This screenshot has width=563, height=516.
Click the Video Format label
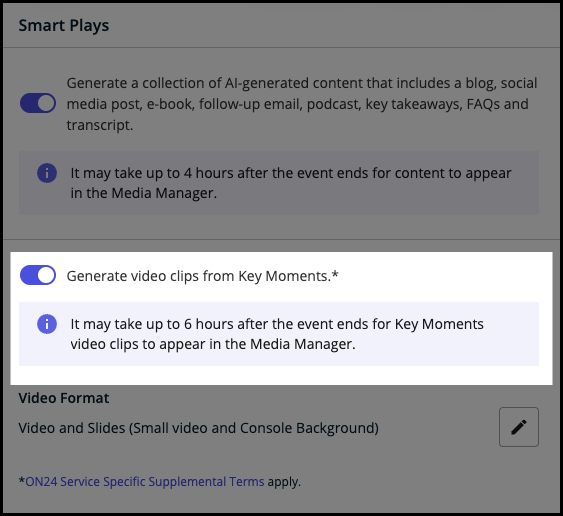(64, 398)
